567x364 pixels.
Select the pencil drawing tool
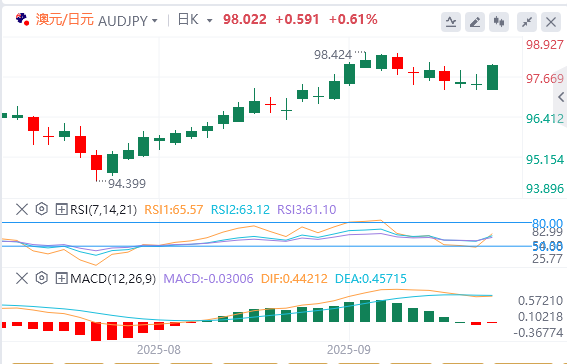click(474, 22)
